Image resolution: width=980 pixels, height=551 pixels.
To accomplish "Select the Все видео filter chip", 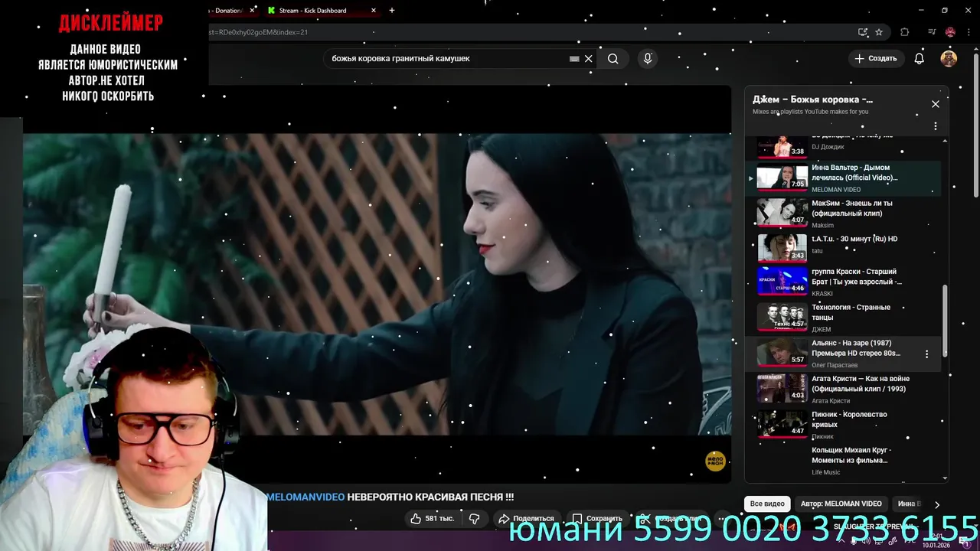I will pyautogui.click(x=767, y=504).
